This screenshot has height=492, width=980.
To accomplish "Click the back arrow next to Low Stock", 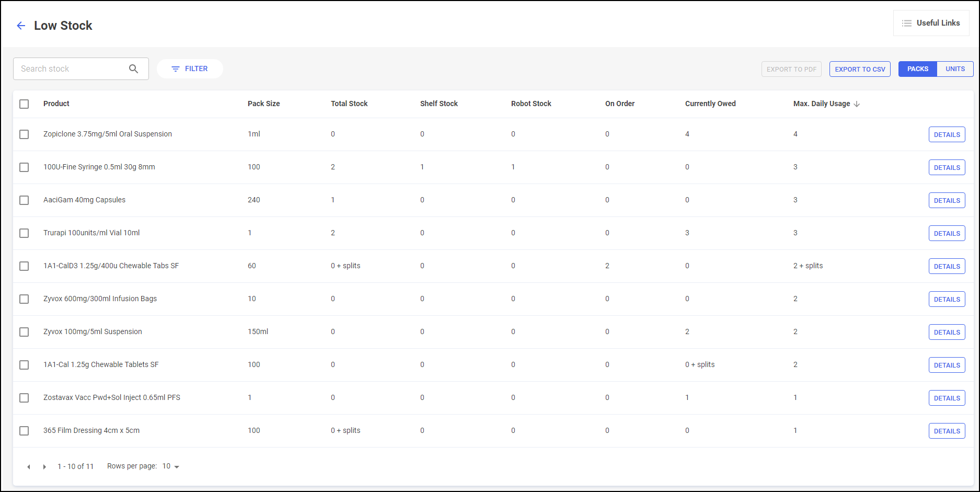I will pos(21,26).
